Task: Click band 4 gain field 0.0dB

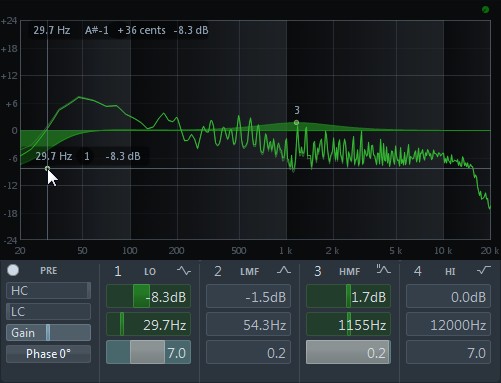Action: pos(448,296)
